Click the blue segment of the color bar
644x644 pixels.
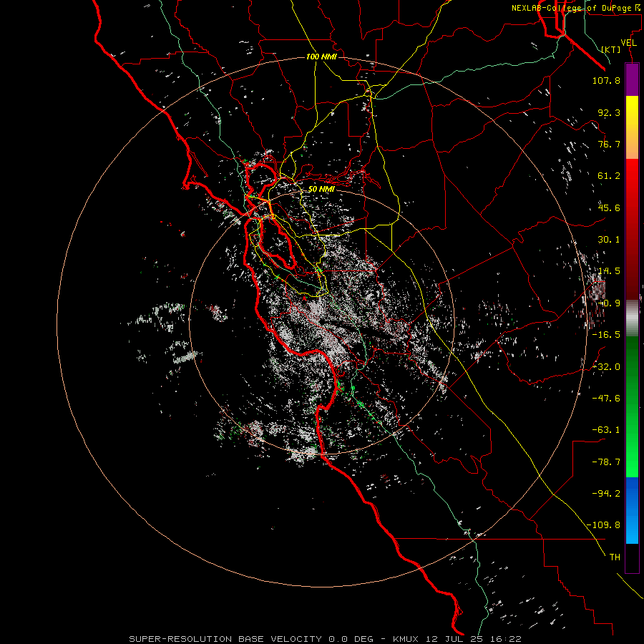[x=632, y=510]
